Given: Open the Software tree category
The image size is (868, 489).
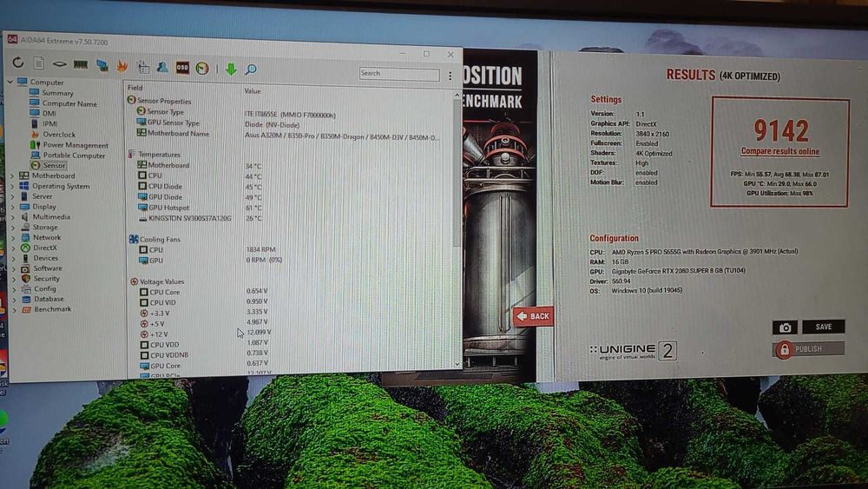Looking at the screenshot, I should point(48,268).
